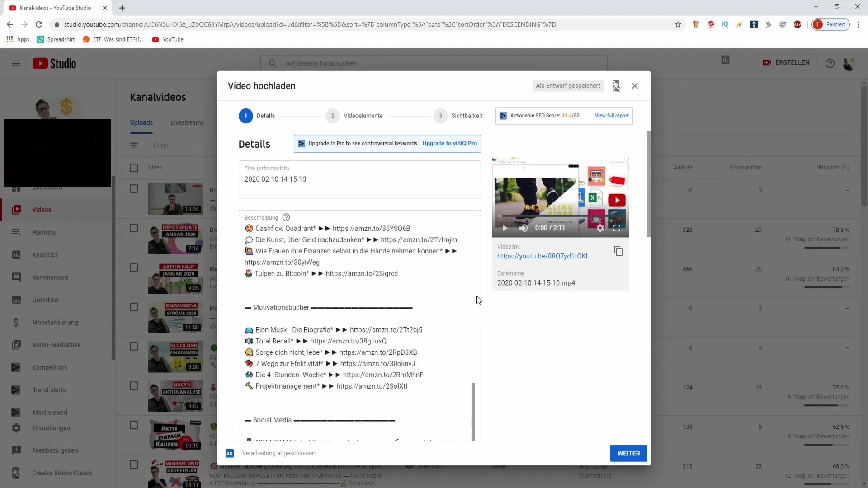Click the search magnifier icon
Image resolution: width=868 pixels, height=488 pixels.
(x=273, y=63)
